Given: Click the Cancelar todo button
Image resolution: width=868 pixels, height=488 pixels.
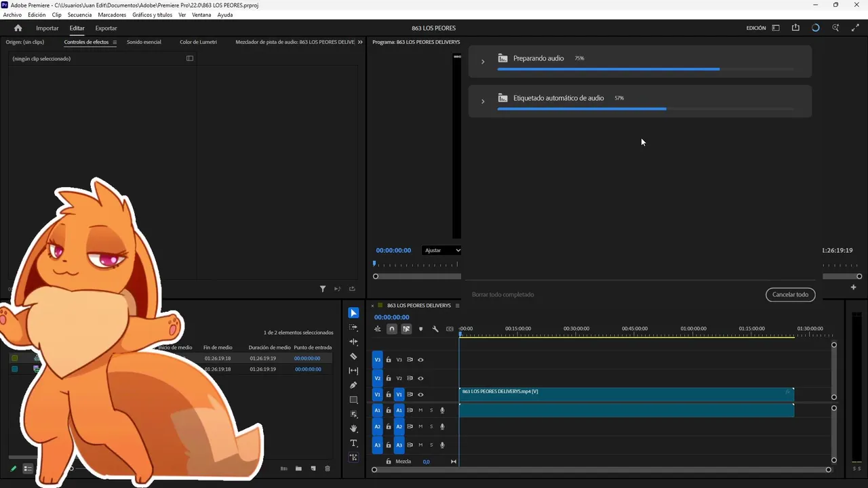Looking at the screenshot, I should point(790,294).
